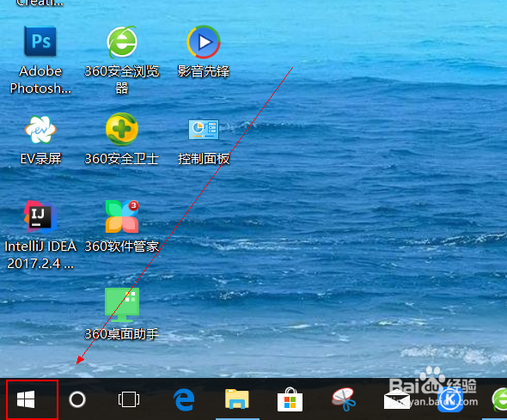The width and height of the screenshot is (507, 420).
Task: Open the Windows Start menu
Action: coord(26,399)
